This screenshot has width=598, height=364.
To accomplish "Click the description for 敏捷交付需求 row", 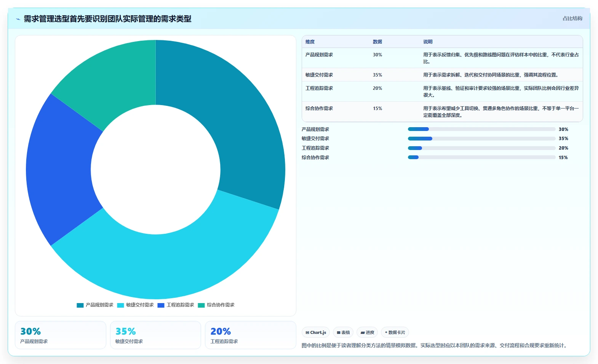I will (491, 75).
